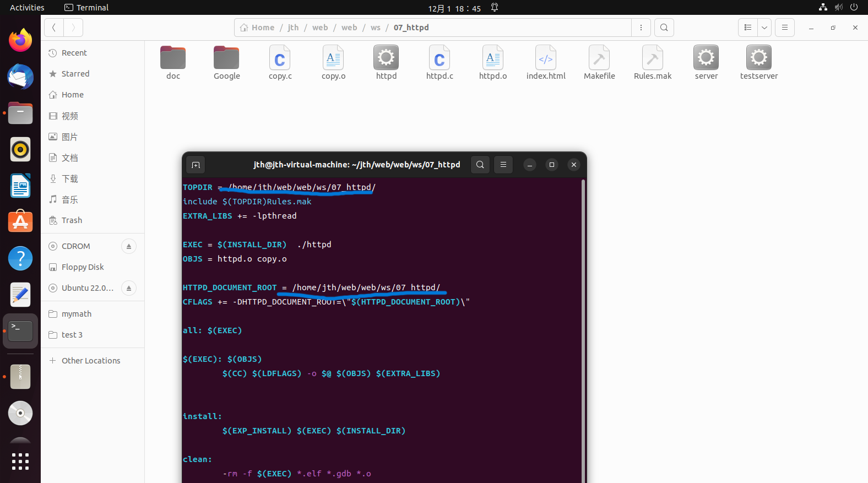Select the index.html file
The height and width of the screenshot is (483, 868).
[x=546, y=63]
